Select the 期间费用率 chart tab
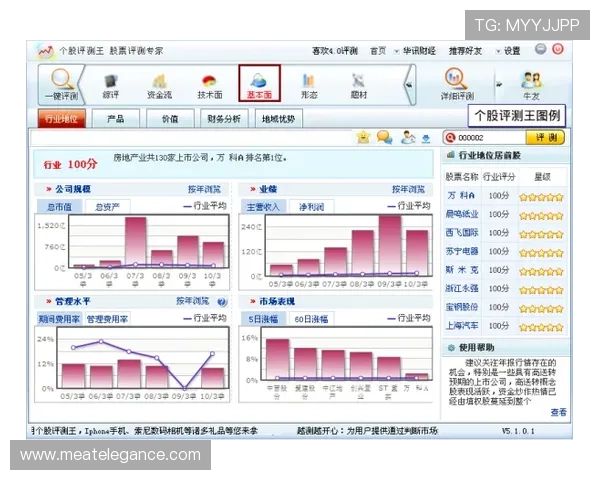Screen dimensions: 600x480 click(59, 319)
